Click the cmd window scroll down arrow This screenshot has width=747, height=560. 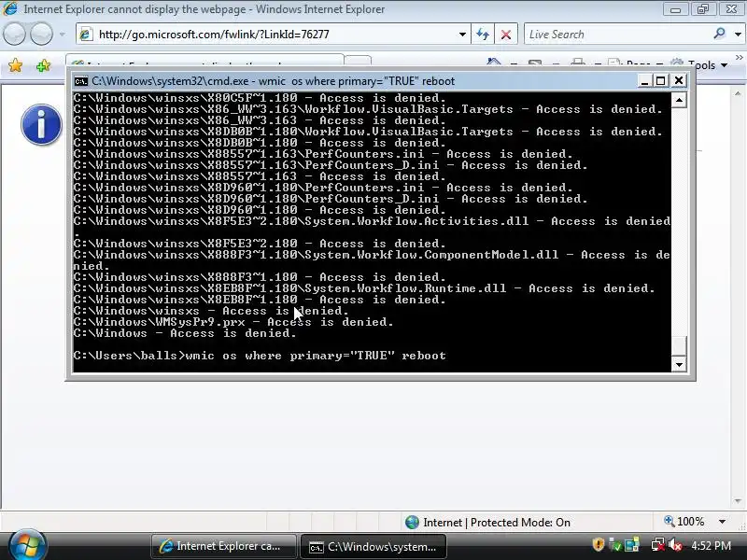point(679,365)
